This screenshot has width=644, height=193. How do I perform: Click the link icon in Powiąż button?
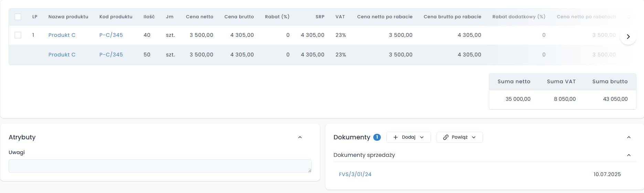click(446, 137)
